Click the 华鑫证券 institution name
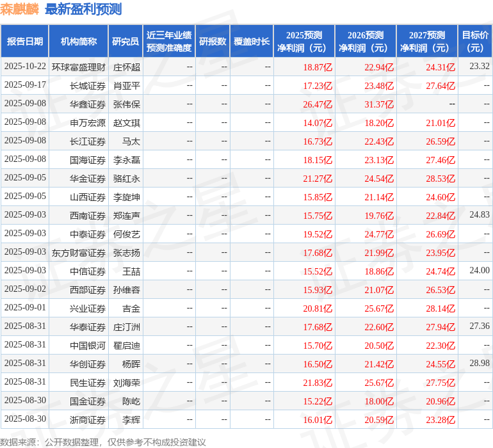The width and height of the screenshot is (493, 448). (88, 104)
